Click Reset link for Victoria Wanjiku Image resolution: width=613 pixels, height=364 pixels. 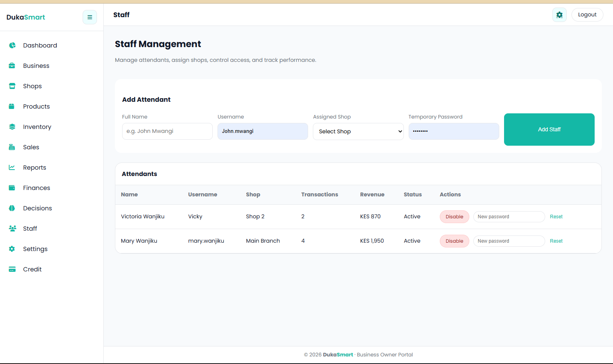(x=556, y=217)
